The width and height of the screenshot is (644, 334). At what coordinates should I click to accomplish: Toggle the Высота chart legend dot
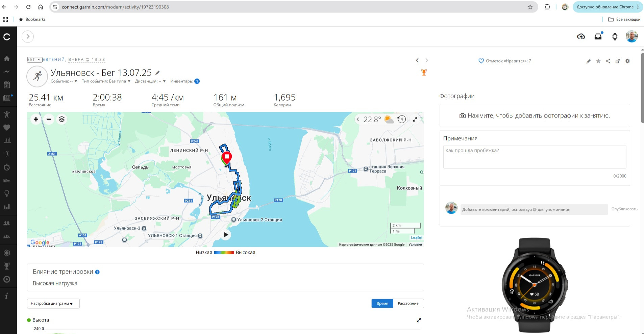tap(29, 320)
